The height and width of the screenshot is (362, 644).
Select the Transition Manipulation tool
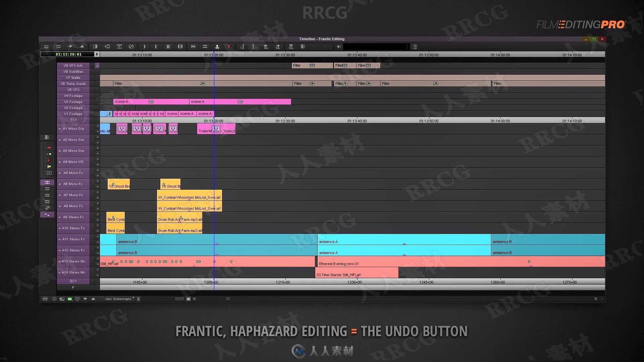coord(49,173)
